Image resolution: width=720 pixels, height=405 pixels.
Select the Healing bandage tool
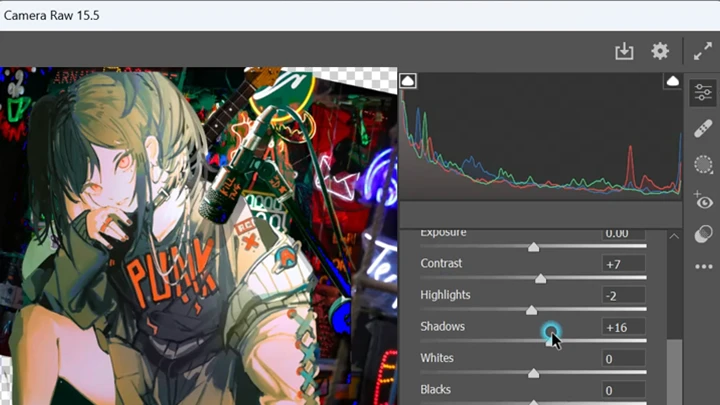tap(703, 129)
